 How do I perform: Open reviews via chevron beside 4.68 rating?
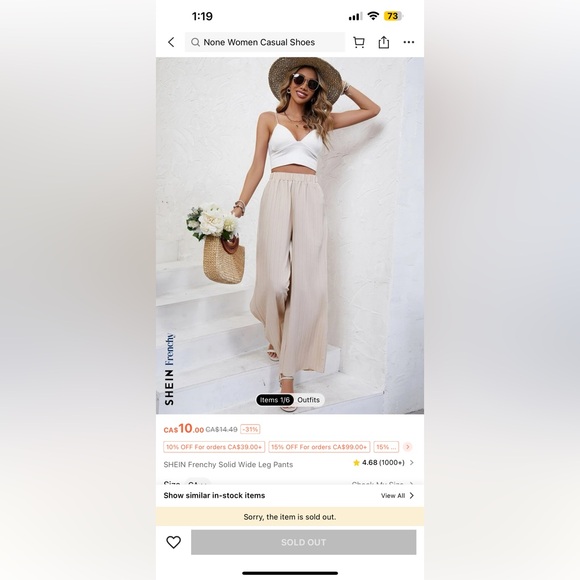point(412,463)
